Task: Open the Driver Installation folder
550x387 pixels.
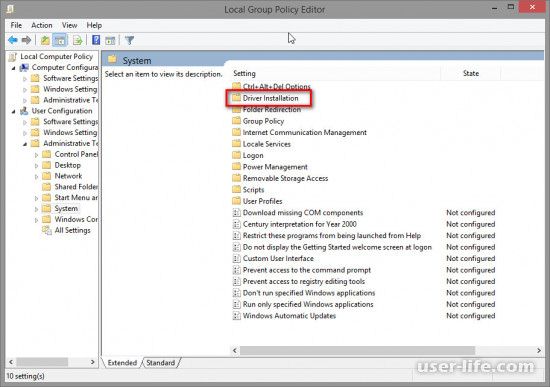Action: pos(270,98)
